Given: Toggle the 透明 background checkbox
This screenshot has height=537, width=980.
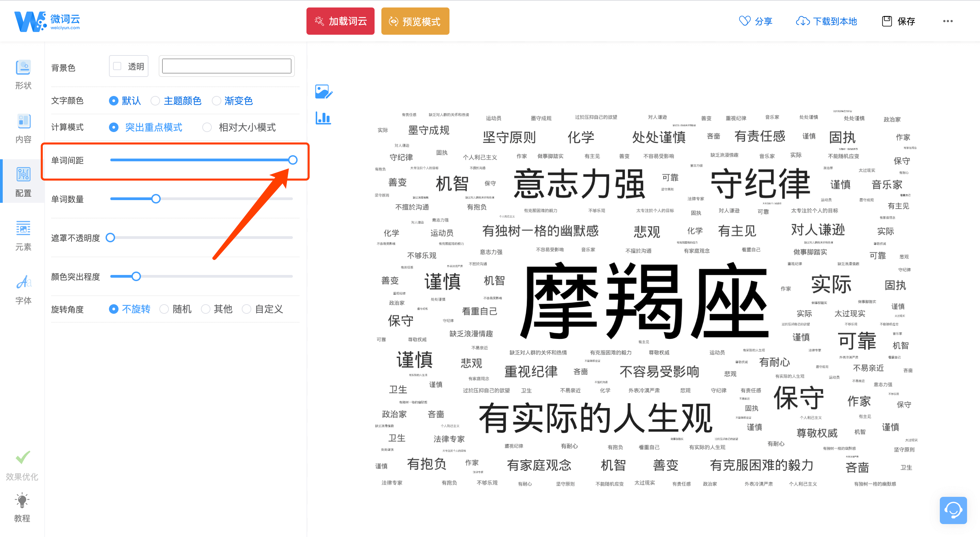Looking at the screenshot, I should (117, 66).
